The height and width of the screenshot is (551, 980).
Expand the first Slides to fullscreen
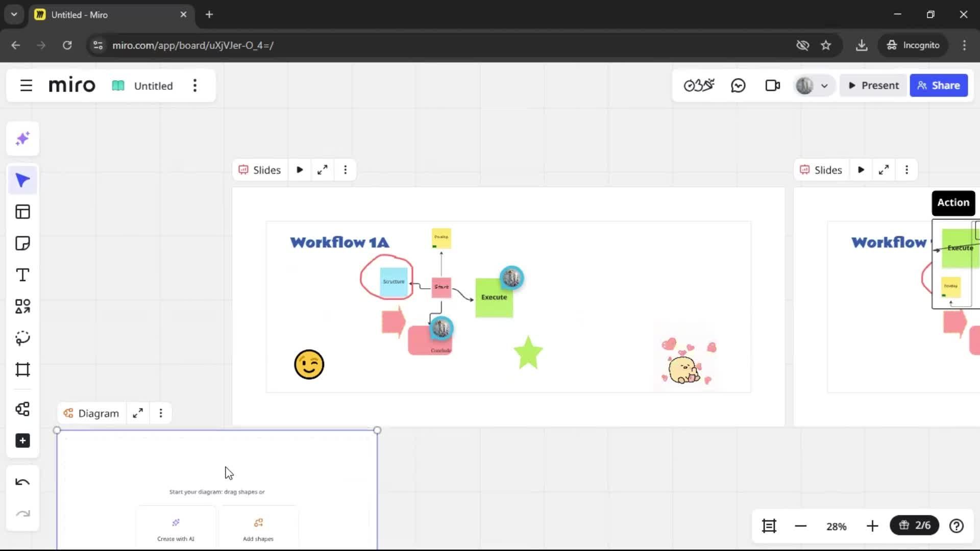tap(323, 170)
